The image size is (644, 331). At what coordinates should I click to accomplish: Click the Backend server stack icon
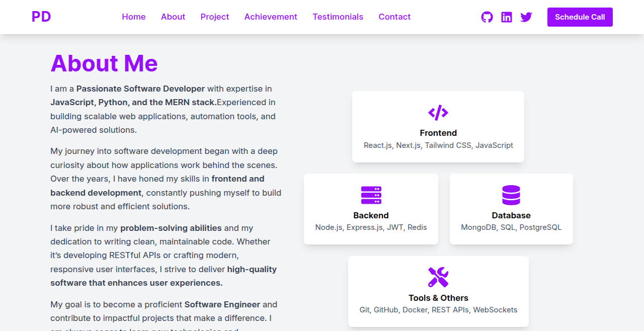371,195
